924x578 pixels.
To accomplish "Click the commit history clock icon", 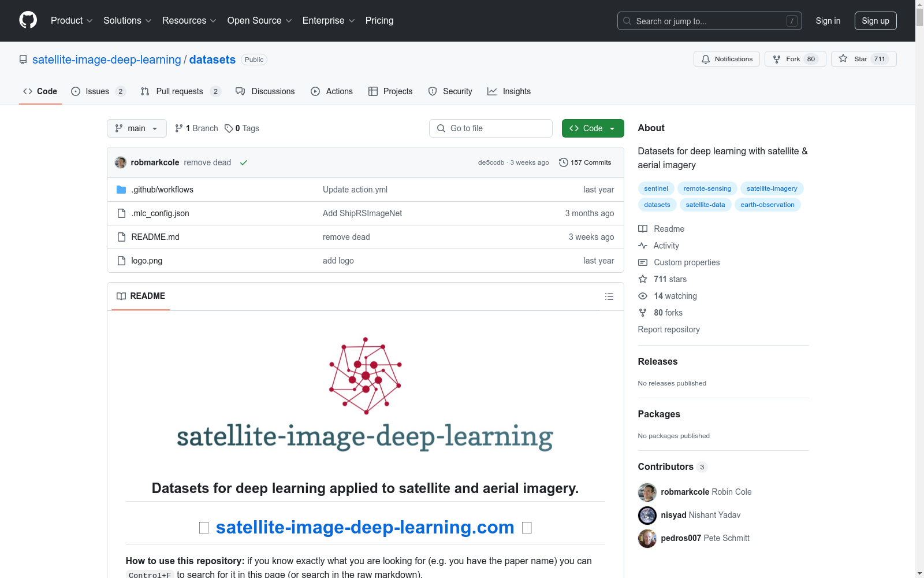I will (x=564, y=162).
